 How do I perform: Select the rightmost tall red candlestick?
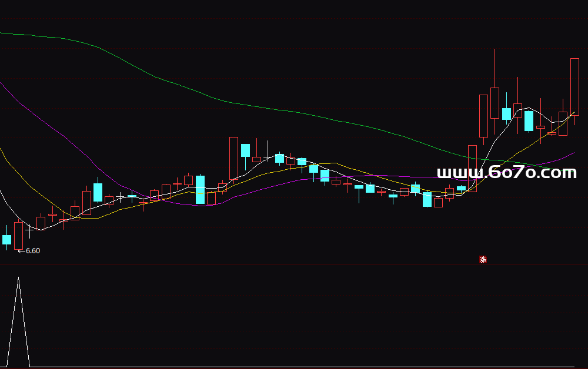[574, 87]
